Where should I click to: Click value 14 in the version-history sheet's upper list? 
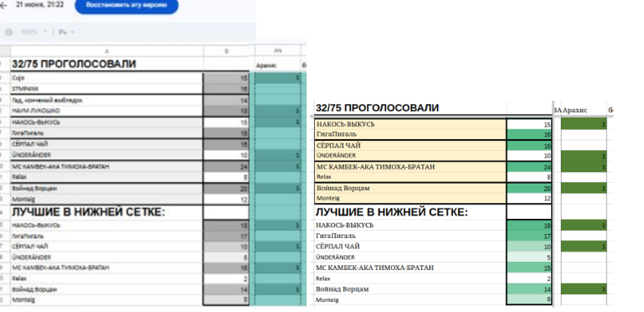[x=226, y=100]
